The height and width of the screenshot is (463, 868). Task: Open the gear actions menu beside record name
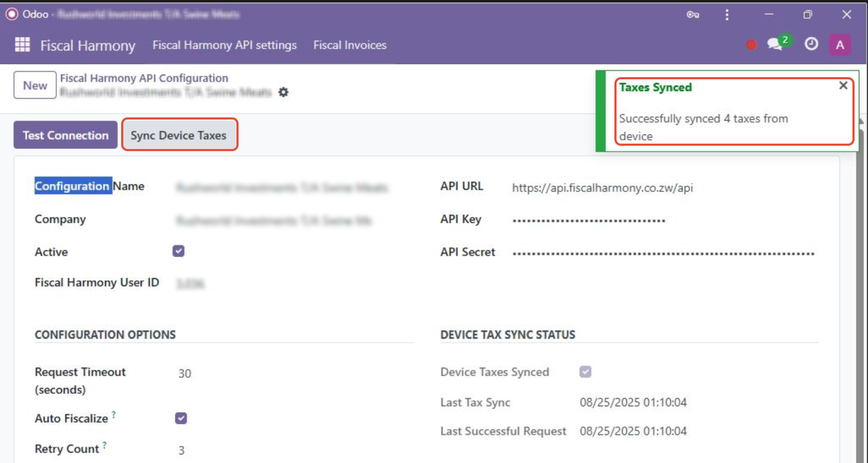click(x=284, y=92)
